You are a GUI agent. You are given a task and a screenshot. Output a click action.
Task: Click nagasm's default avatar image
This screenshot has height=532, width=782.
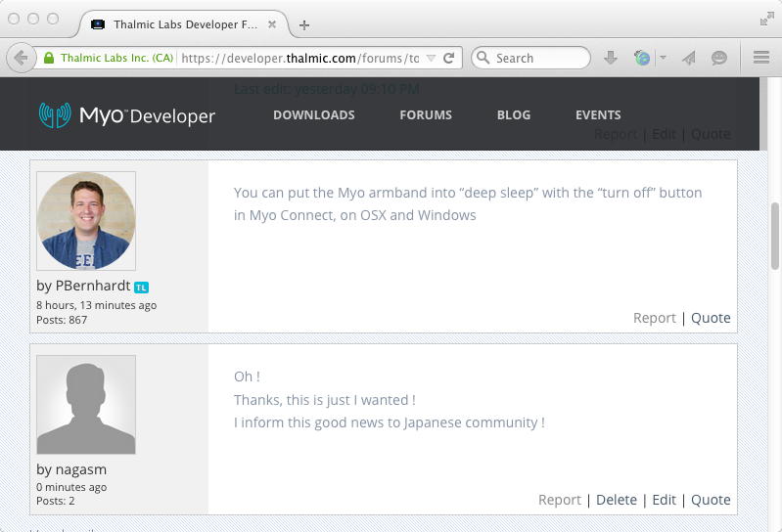pyautogui.click(x=86, y=405)
